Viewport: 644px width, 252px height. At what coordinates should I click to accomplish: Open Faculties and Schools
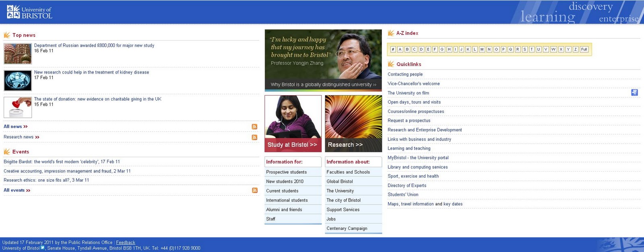[348, 172]
